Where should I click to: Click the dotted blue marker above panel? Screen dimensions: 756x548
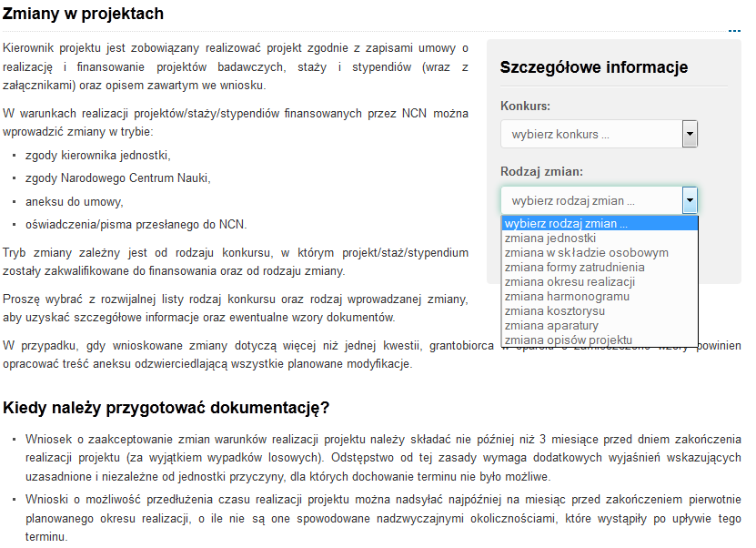[x=734, y=31]
